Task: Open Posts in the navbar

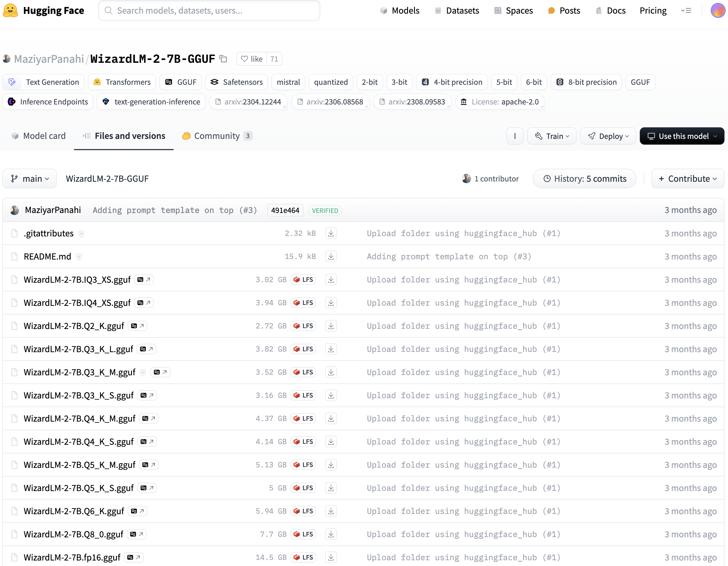Action: [564, 11]
